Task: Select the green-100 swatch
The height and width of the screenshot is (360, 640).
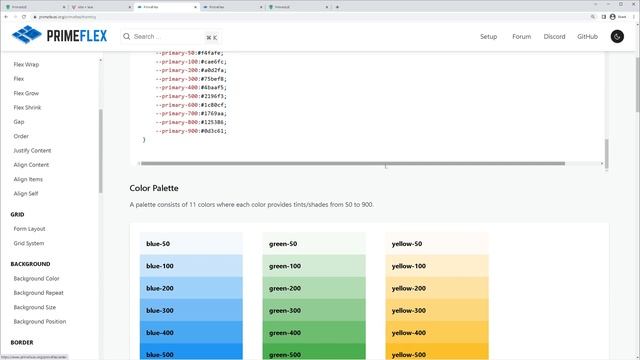Action: tap(314, 266)
